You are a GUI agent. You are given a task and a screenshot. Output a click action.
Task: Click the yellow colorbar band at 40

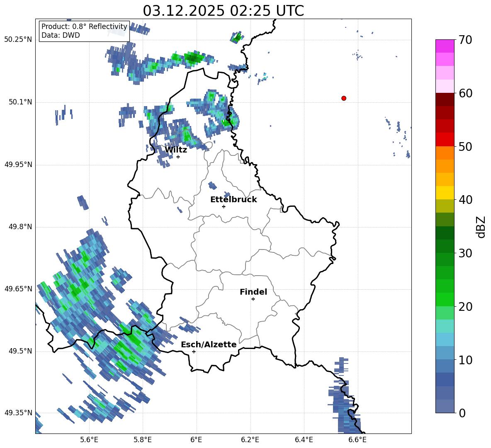click(445, 193)
